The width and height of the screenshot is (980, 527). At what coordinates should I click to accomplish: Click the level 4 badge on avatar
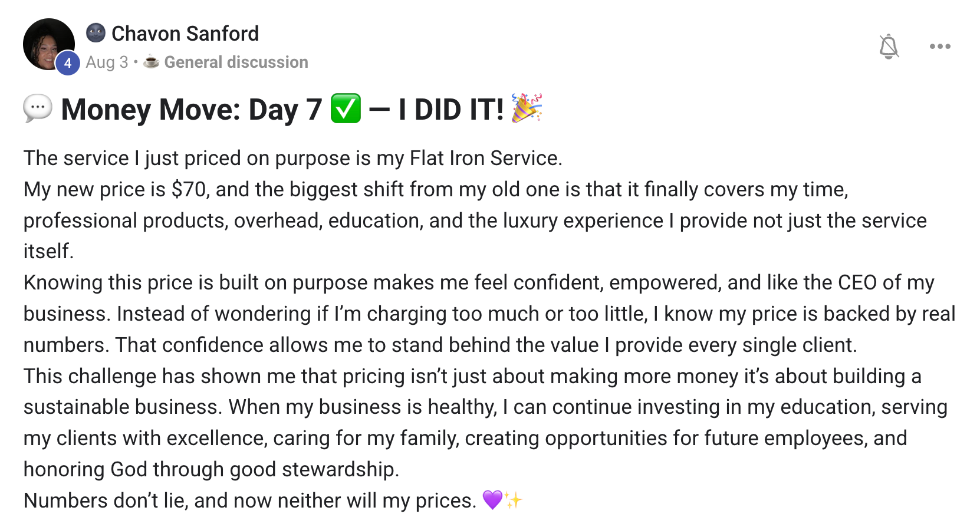click(68, 63)
